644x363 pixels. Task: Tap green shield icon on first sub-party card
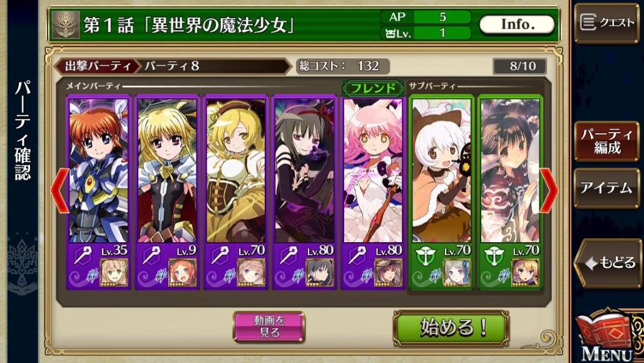click(x=425, y=256)
